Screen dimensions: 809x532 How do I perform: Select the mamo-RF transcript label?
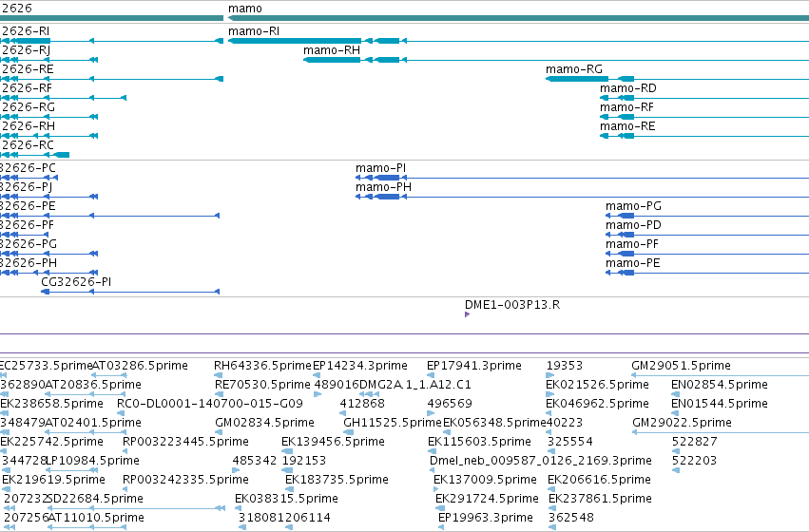626,107
